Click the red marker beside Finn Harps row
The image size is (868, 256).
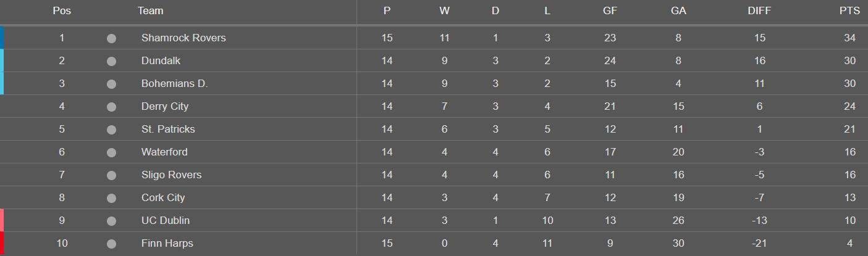click(2, 244)
